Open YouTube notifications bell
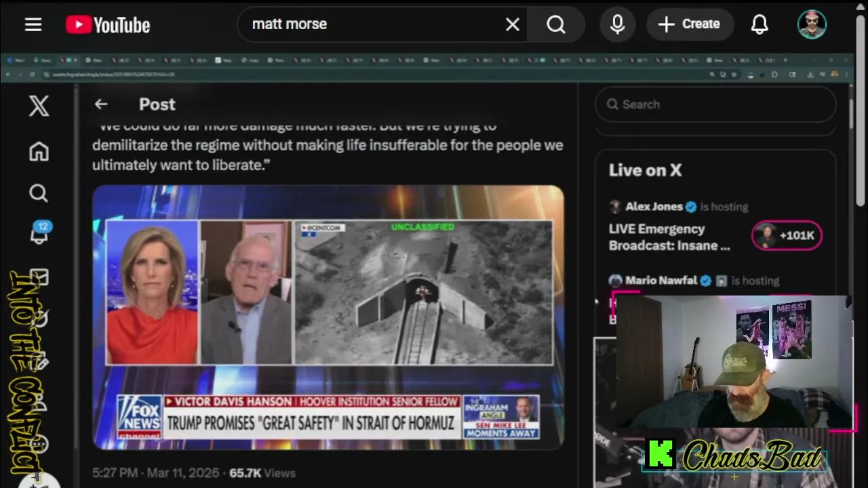 (x=759, y=24)
